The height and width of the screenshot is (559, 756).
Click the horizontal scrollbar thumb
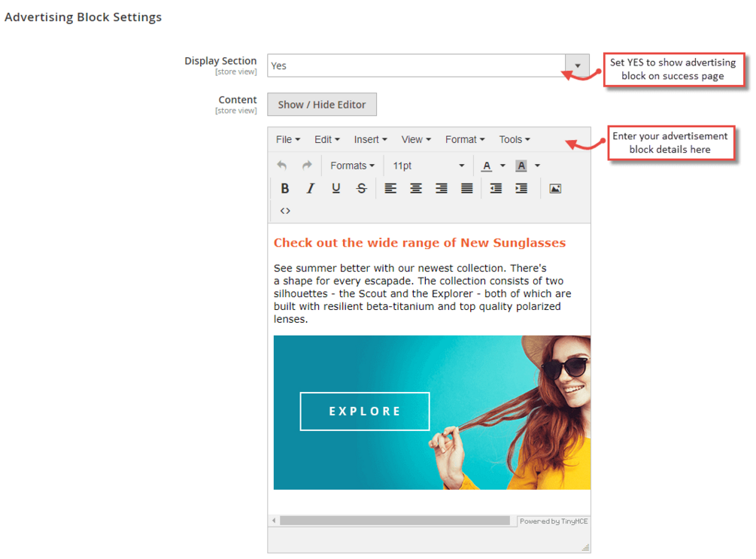pyautogui.click(x=395, y=521)
